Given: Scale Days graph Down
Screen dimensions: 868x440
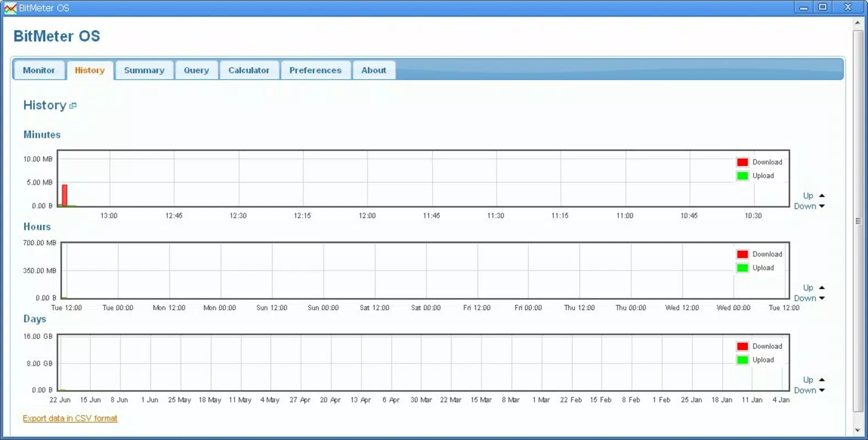Looking at the screenshot, I should point(809,390).
